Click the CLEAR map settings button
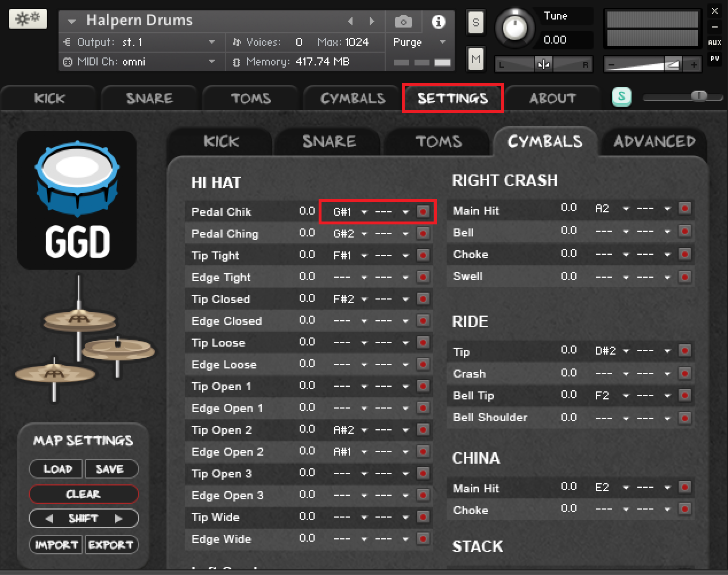The width and height of the screenshot is (728, 575). coord(83,494)
